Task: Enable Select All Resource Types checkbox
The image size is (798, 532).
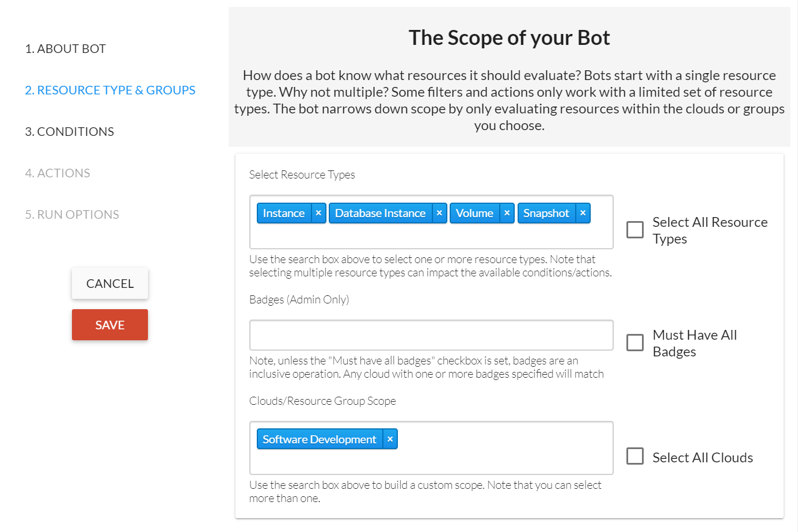Action: tap(635, 230)
